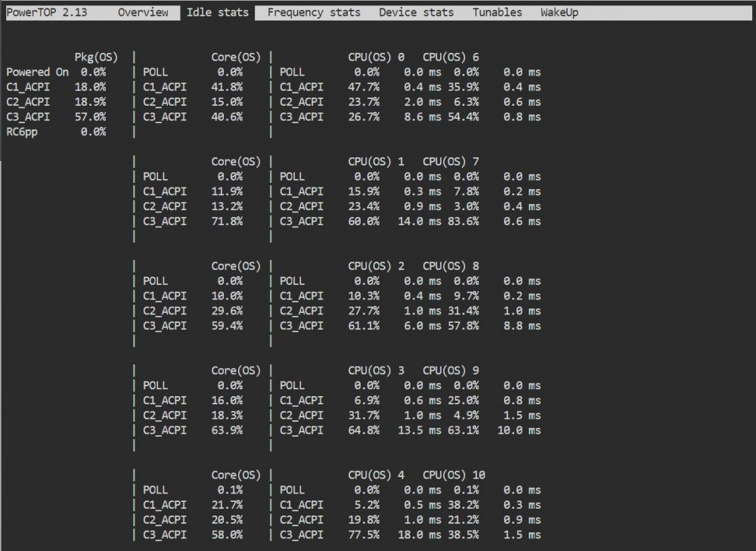Click the Core value 21.7%
Screen dimensions: 756x551
(227, 505)
